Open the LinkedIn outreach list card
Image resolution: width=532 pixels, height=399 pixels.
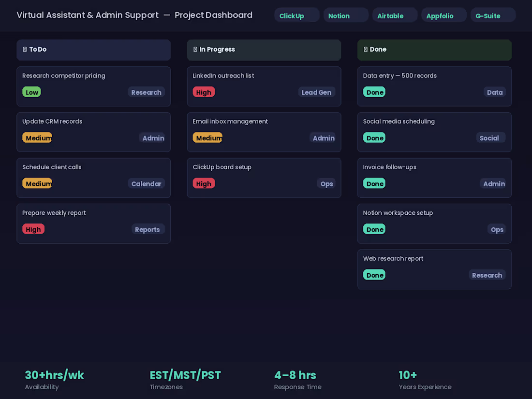[264, 87]
